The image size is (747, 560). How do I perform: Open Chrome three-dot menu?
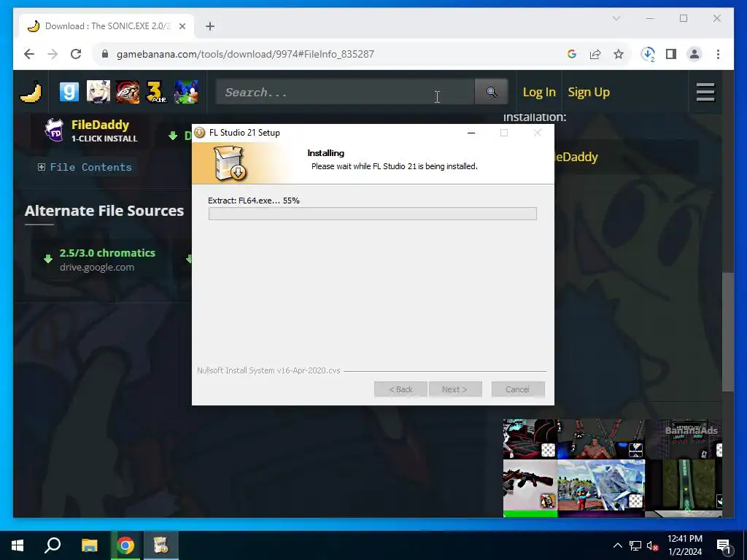718,54
